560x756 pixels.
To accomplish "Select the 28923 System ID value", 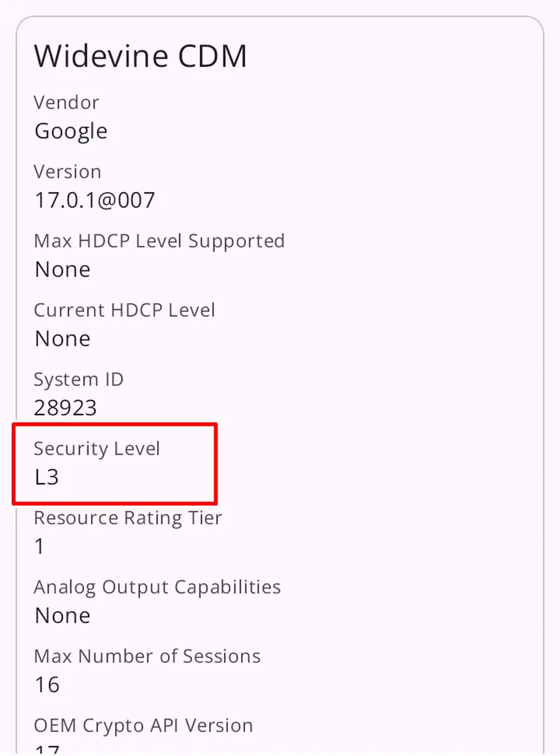I will [x=66, y=408].
